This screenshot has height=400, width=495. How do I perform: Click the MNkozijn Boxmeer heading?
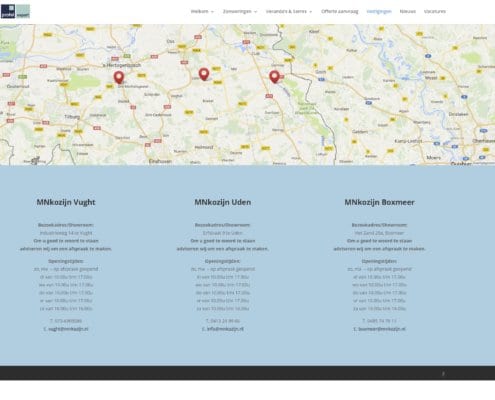coord(379,202)
